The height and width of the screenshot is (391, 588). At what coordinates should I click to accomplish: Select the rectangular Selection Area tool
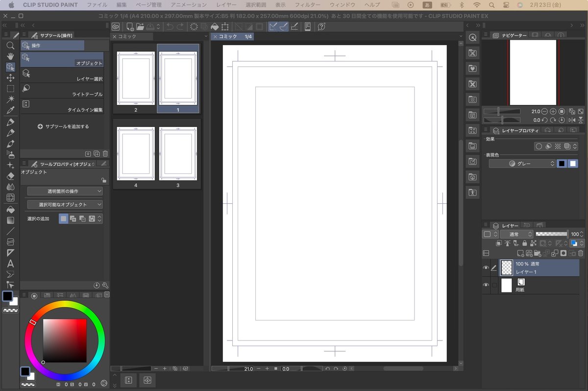click(10, 89)
